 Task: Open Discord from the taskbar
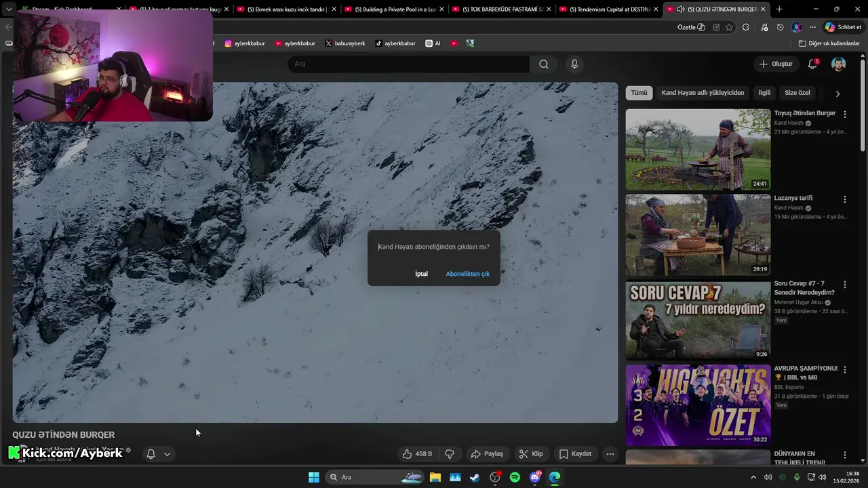click(x=535, y=477)
